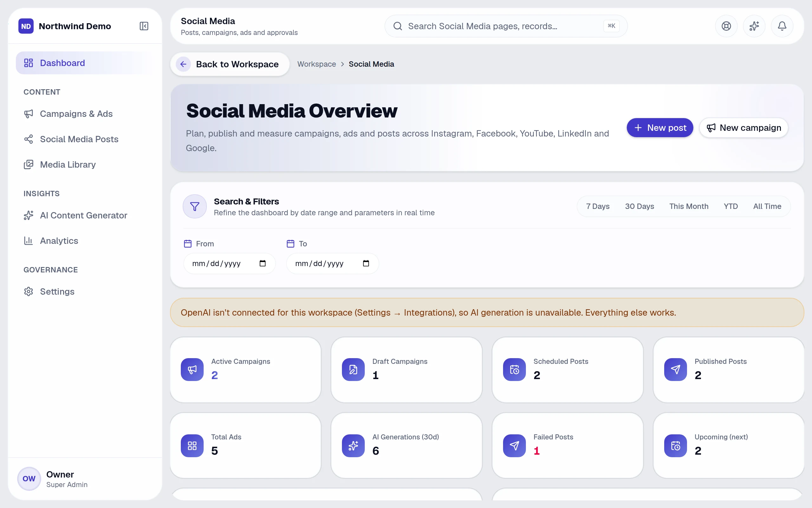
Task: Click the ND workspace logo
Action: pyautogui.click(x=26, y=26)
